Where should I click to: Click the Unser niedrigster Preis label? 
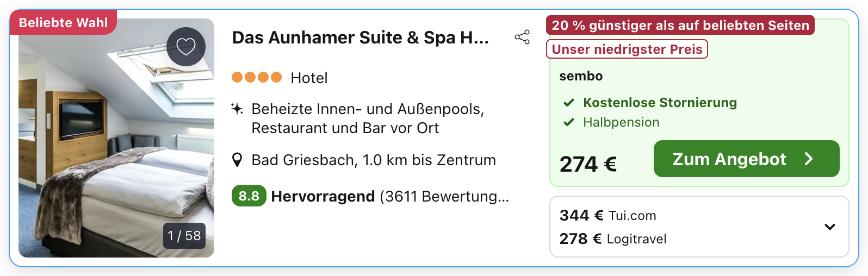point(627,49)
